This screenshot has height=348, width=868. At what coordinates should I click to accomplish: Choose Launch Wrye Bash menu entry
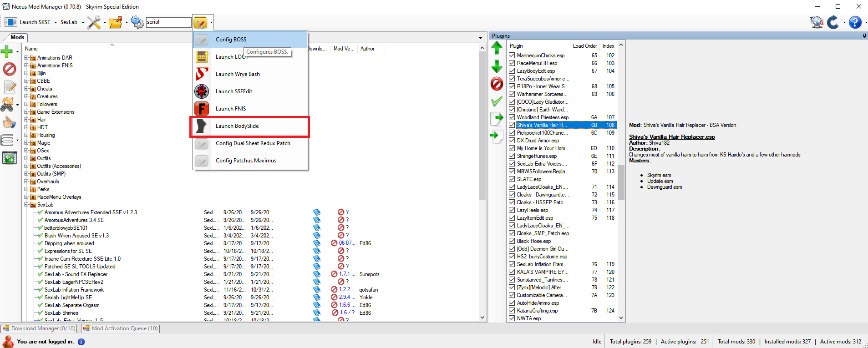pos(250,74)
